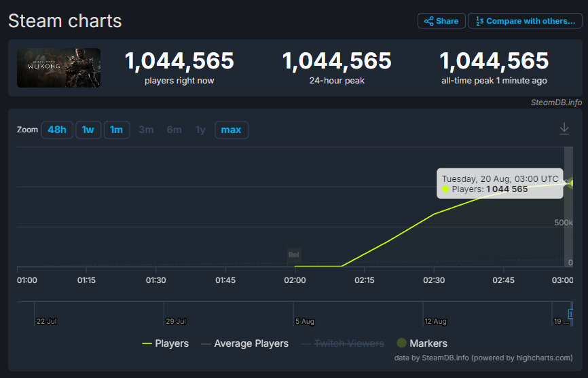Toggle Markers in the chart legend
Image resolution: width=588 pixels, height=378 pixels.
coord(422,343)
